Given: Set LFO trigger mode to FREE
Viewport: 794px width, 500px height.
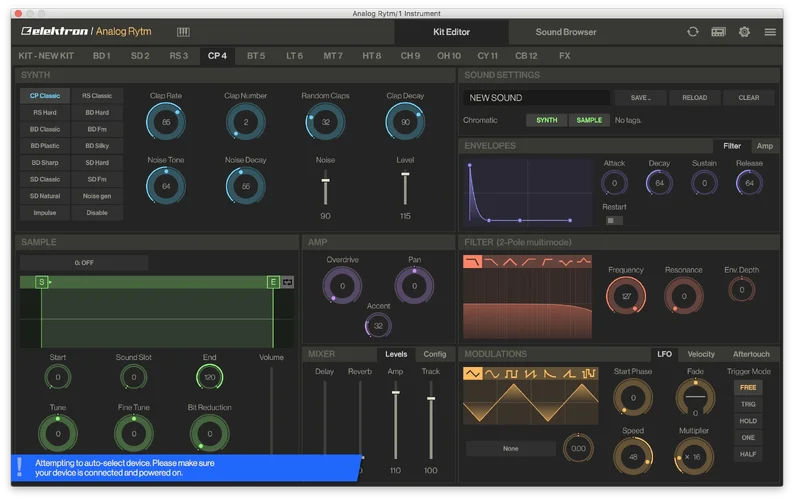Looking at the screenshot, I should click(748, 388).
